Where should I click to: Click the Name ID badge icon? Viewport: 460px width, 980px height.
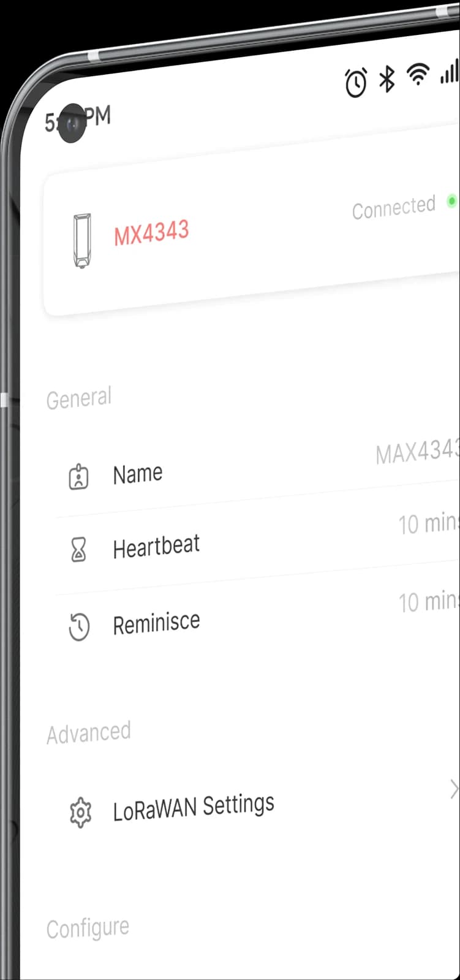tap(78, 477)
